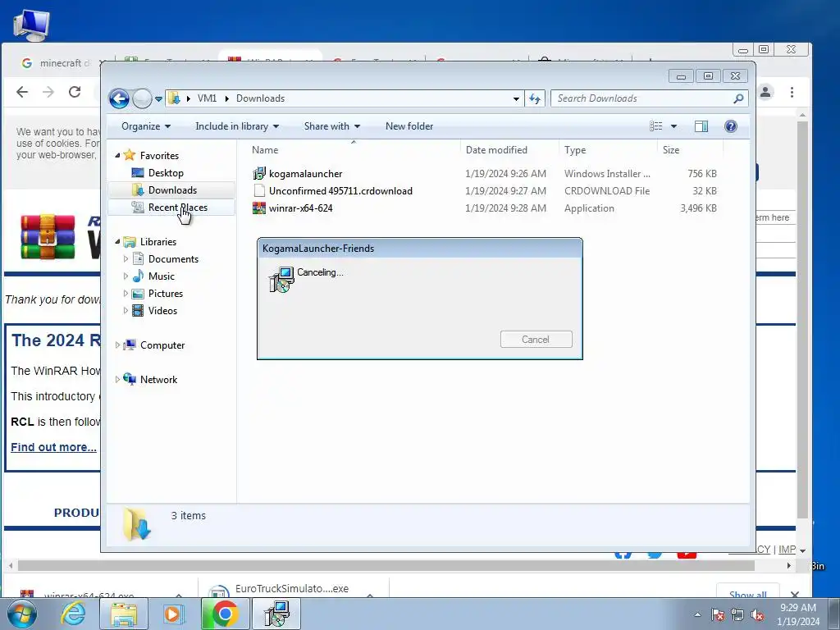Screen dimensions: 840x630
Task: Switch to Chrome from the taskbar
Action: tap(225, 614)
